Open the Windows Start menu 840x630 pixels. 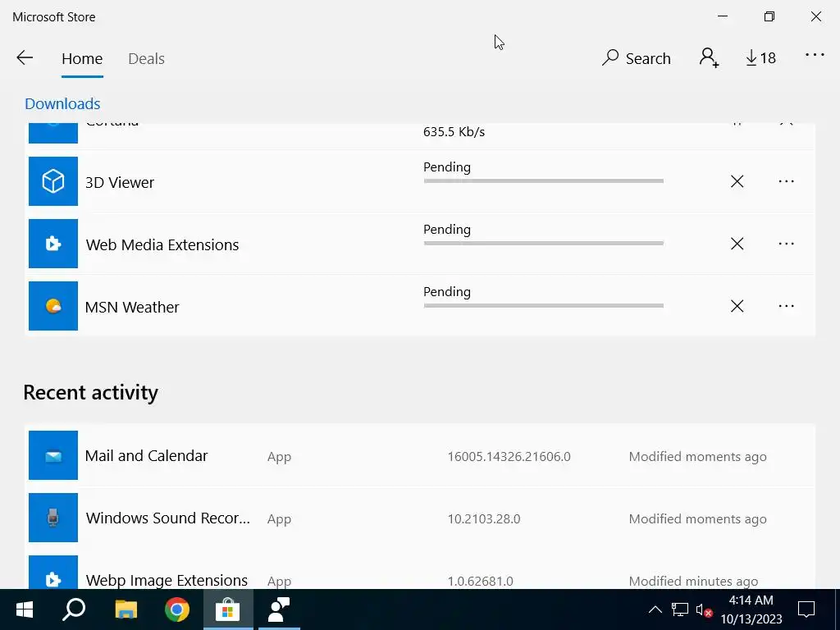click(x=24, y=609)
